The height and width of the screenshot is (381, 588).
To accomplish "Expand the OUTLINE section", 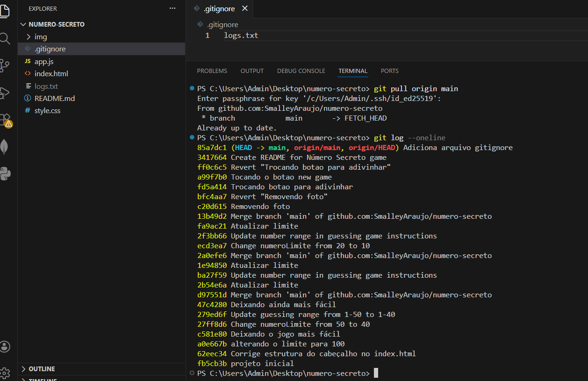I will coord(42,369).
